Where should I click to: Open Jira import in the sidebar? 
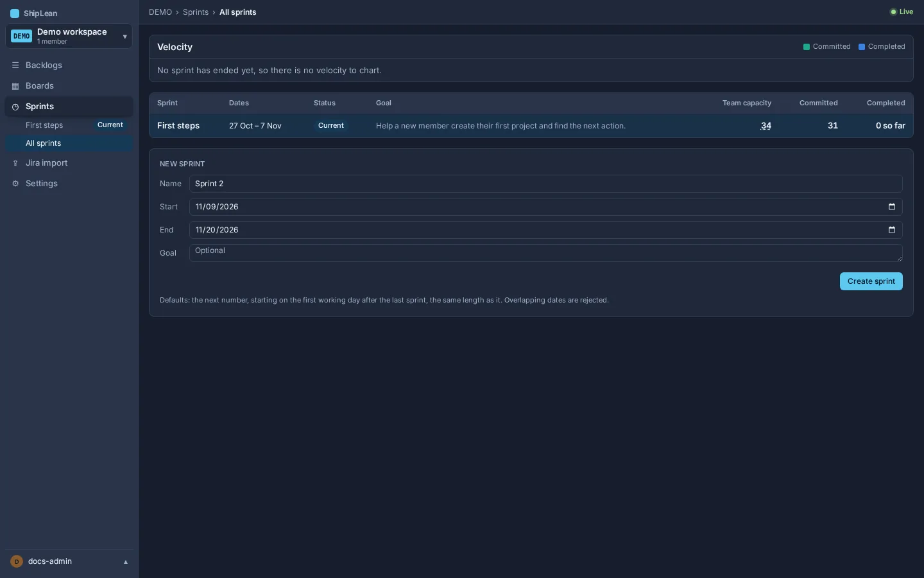69,163
